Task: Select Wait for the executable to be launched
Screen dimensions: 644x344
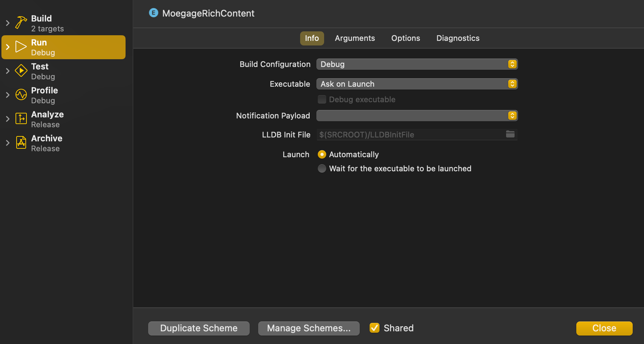Action: 322,168
